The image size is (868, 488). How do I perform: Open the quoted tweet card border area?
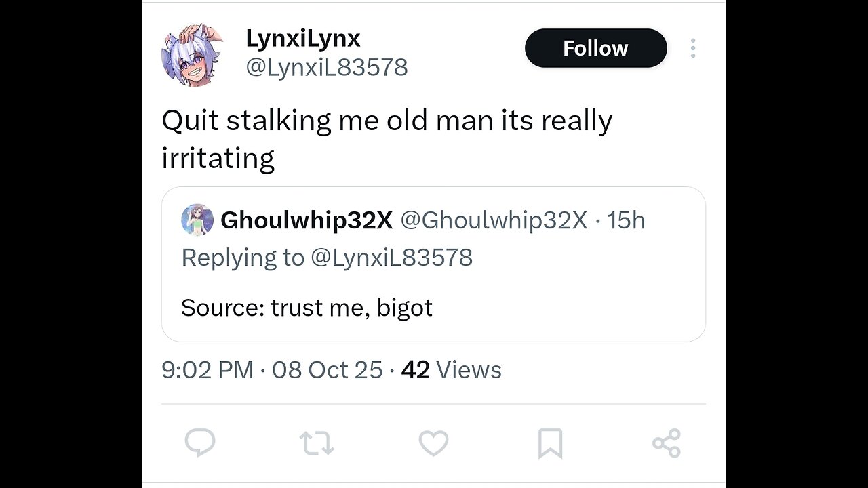[433, 264]
